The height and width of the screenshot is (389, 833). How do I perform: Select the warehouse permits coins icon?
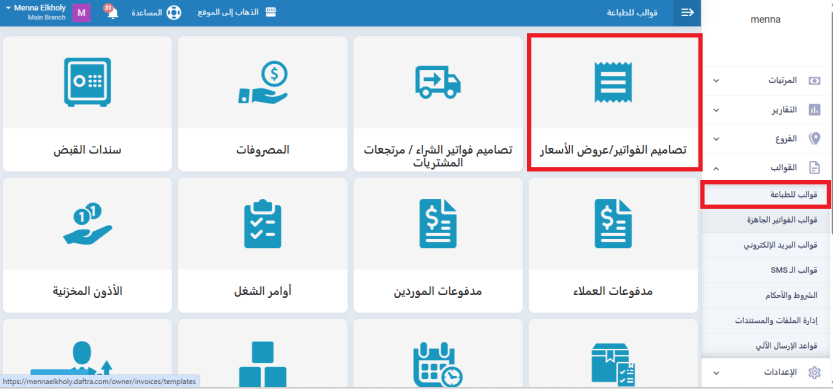(87, 224)
